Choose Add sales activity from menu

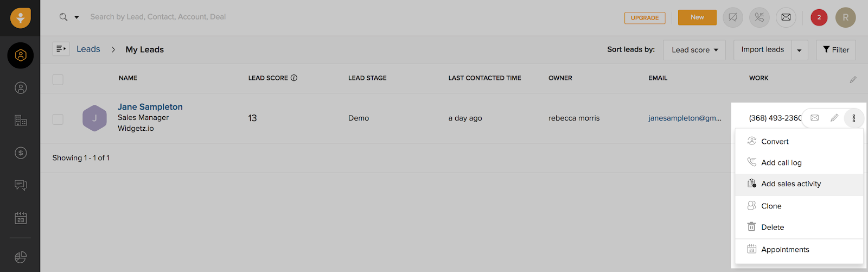coord(790,184)
